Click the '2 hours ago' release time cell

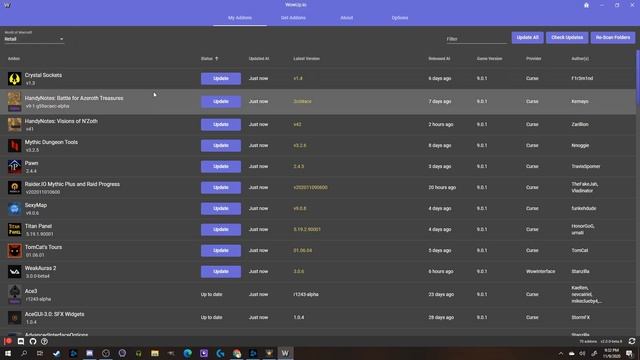[x=441, y=124]
